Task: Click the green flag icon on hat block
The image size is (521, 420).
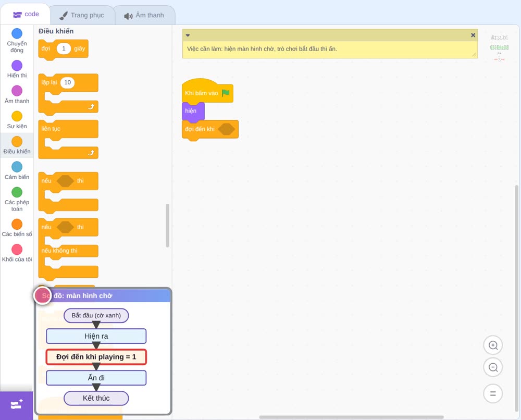Action: coord(226,93)
